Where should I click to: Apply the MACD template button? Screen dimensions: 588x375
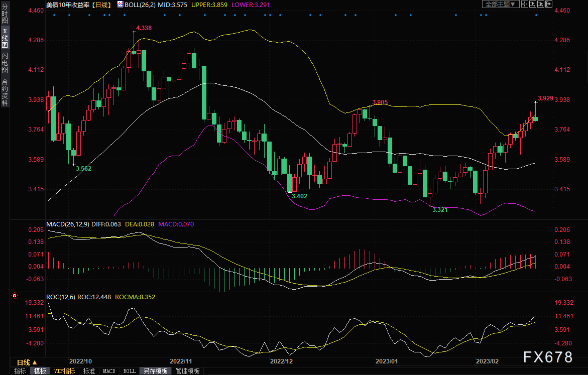[109, 371]
